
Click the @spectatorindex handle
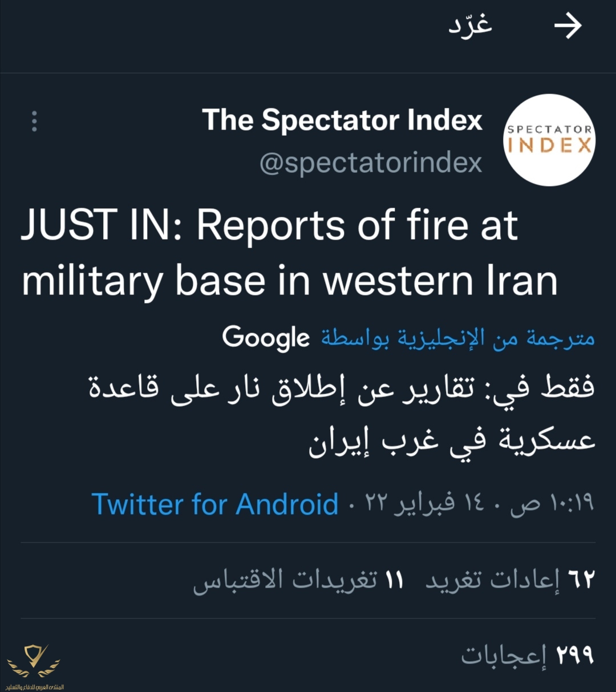[371, 163]
